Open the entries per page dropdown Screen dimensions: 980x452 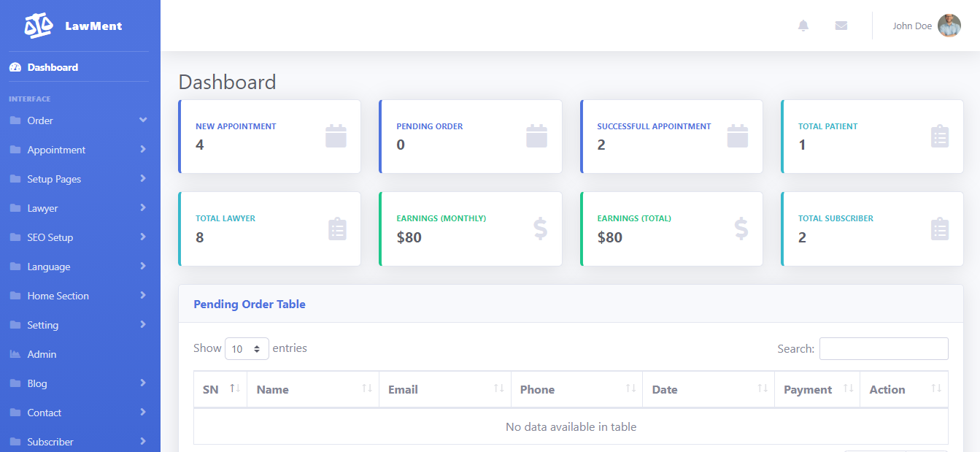pos(247,349)
